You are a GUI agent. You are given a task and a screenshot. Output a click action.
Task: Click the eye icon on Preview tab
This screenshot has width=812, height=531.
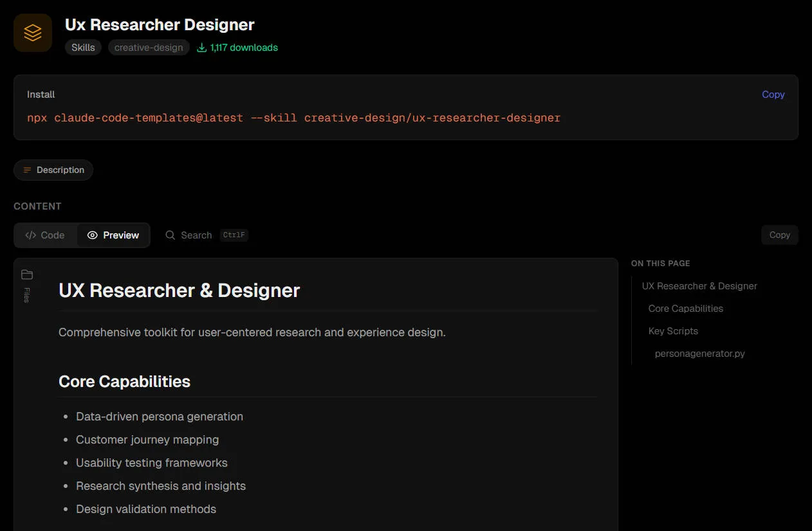coord(94,235)
